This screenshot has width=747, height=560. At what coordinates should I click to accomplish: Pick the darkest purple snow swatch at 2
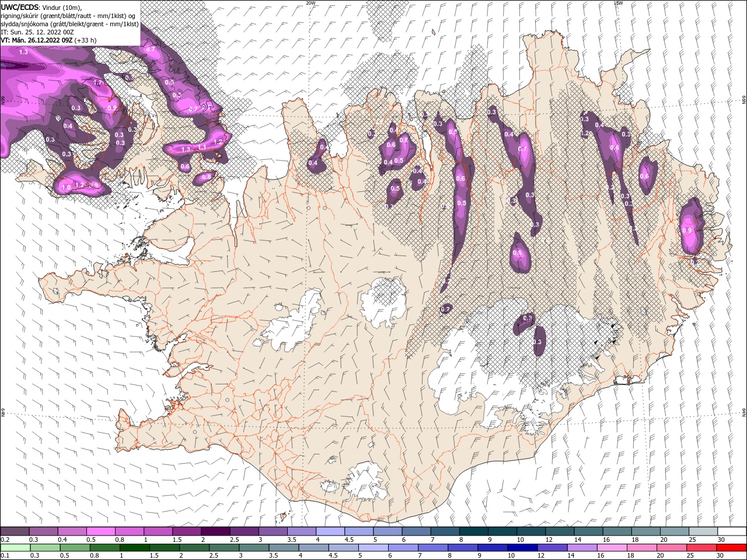215,531
